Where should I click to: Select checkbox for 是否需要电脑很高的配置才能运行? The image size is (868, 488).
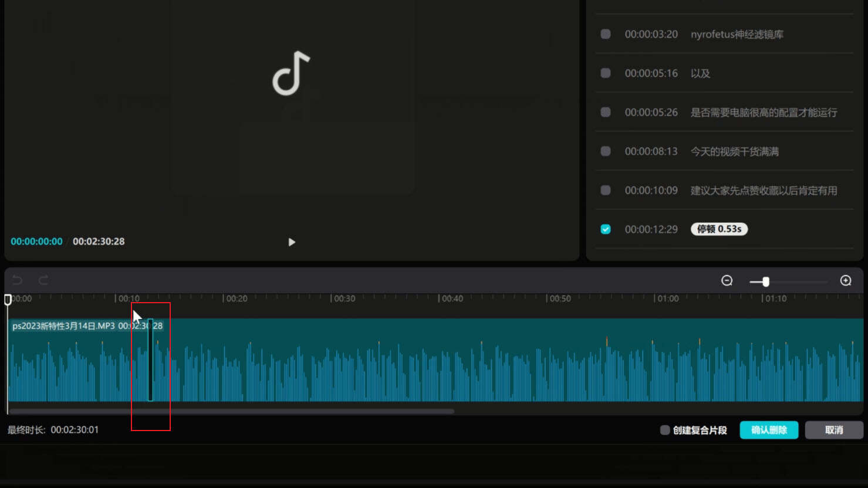pyautogui.click(x=606, y=112)
